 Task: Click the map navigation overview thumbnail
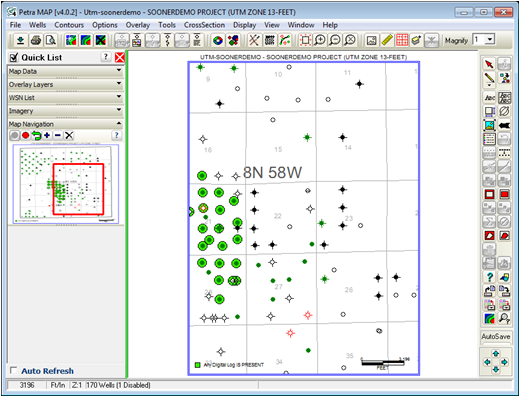click(66, 184)
